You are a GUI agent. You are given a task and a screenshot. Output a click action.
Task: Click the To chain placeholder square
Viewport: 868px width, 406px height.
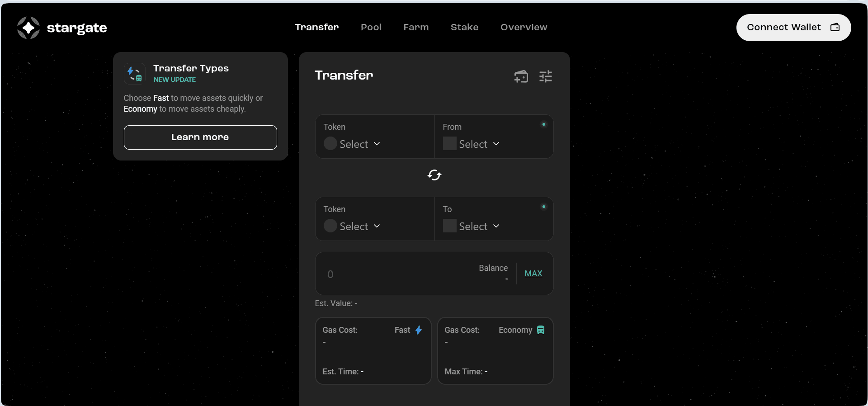tap(450, 226)
